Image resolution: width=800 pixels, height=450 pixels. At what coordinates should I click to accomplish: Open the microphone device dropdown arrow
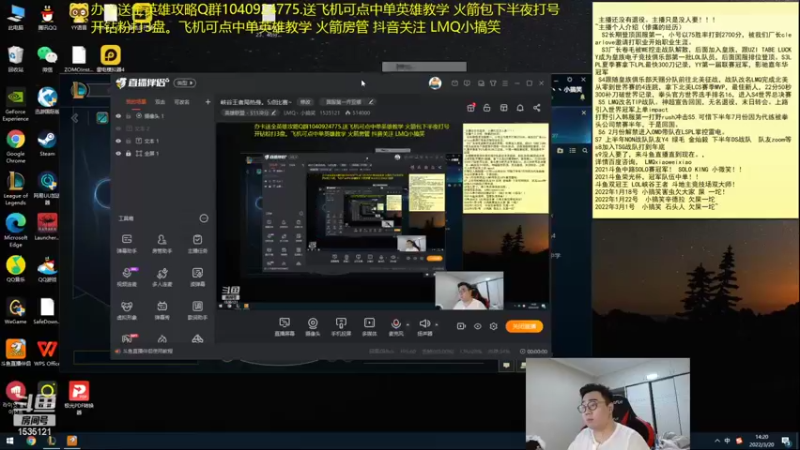tap(407, 324)
